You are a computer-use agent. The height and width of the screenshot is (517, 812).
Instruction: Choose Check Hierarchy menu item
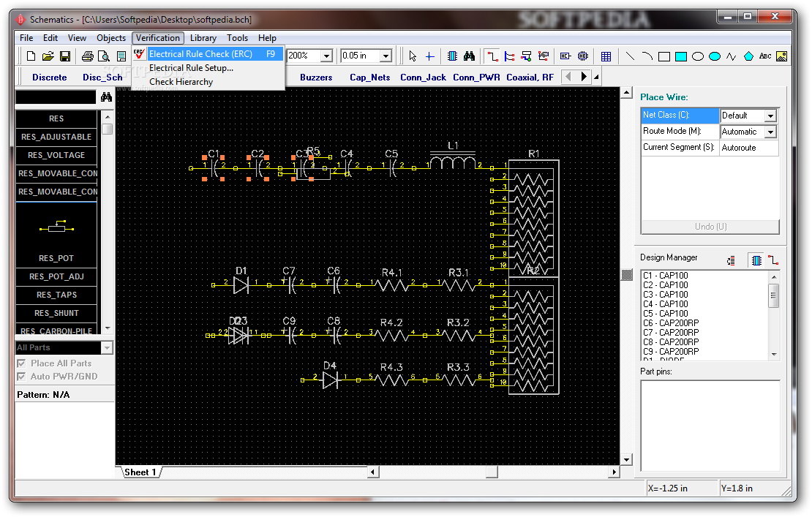pos(208,82)
